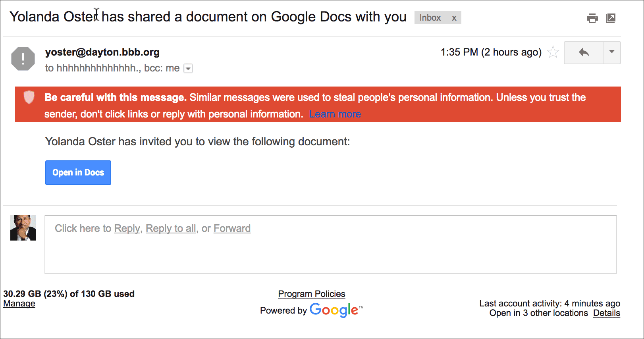Click the shield icon in warning banner

(29, 97)
